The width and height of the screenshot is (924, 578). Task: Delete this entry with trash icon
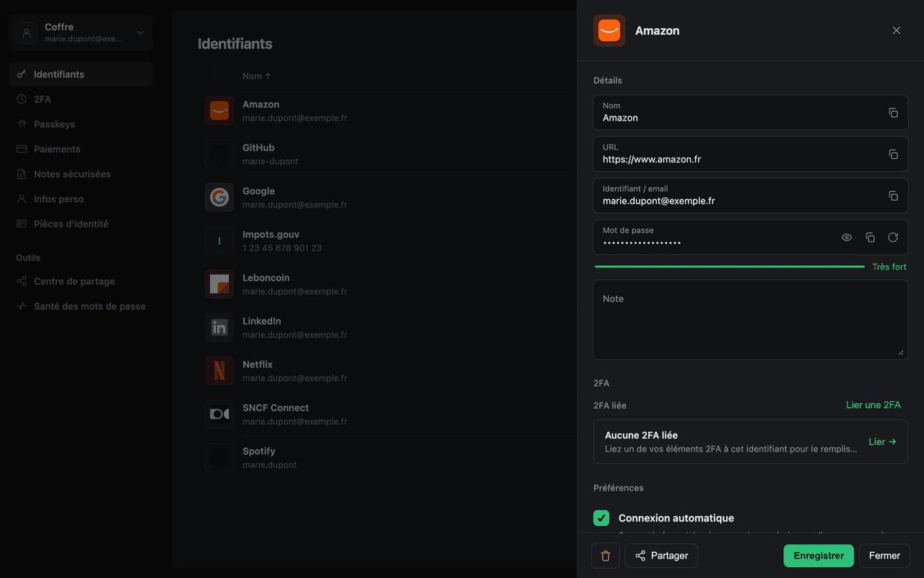coord(606,556)
